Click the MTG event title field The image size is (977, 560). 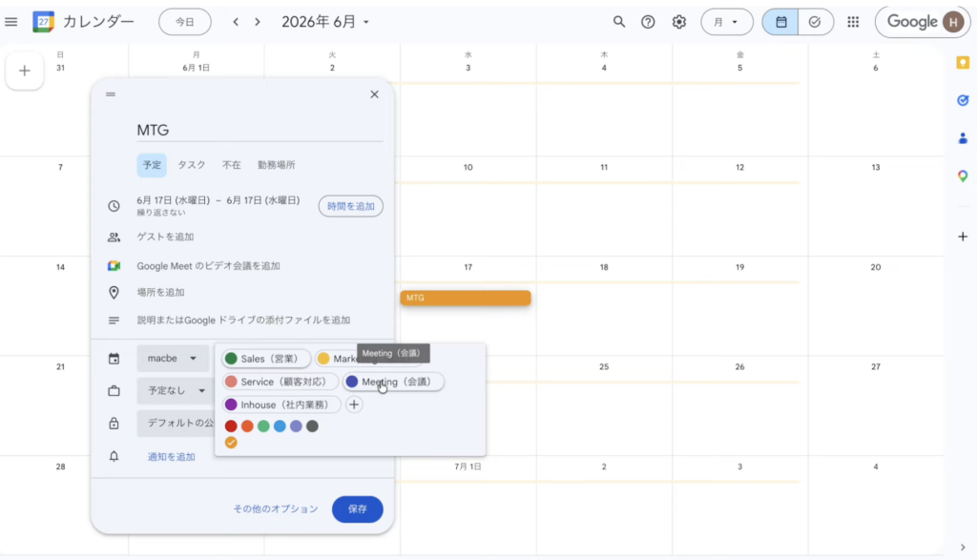[x=259, y=130]
